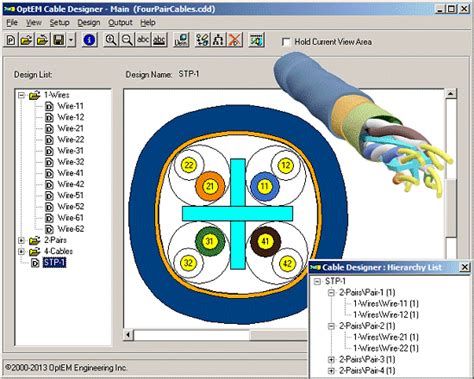Collapse 2-Pairs\Pair-2 in Hierarchy List
This screenshot has height=379, width=474.
(331, 326)
